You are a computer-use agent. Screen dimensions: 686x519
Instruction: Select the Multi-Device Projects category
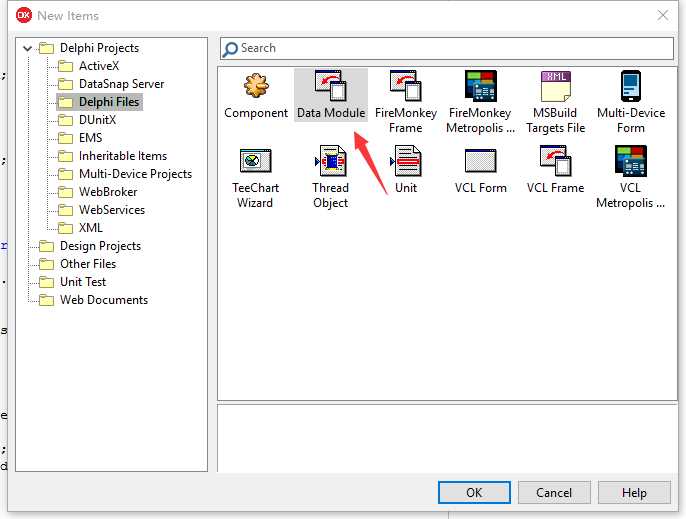click(135, 174)
